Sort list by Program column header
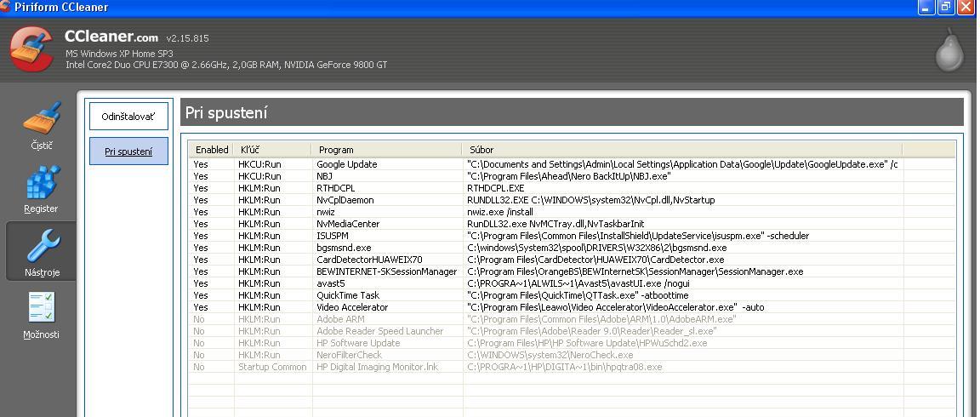The width and height of the screenshot is (980, 417). 387,150
